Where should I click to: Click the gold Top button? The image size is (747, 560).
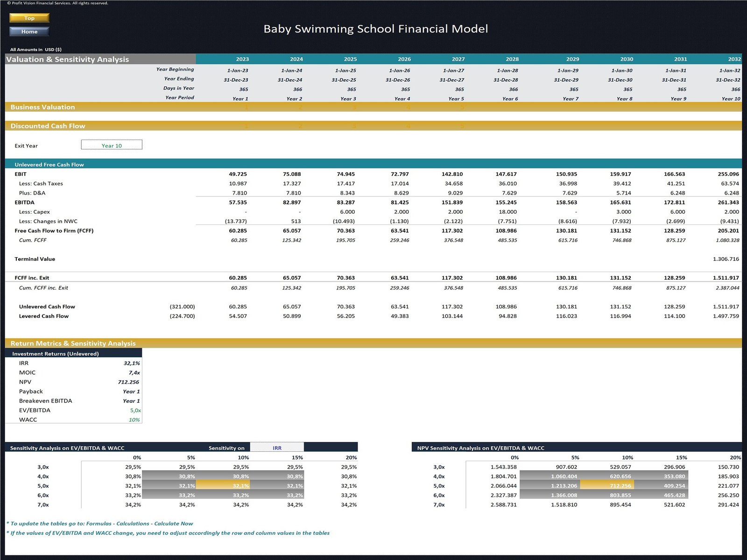[29, 18]
